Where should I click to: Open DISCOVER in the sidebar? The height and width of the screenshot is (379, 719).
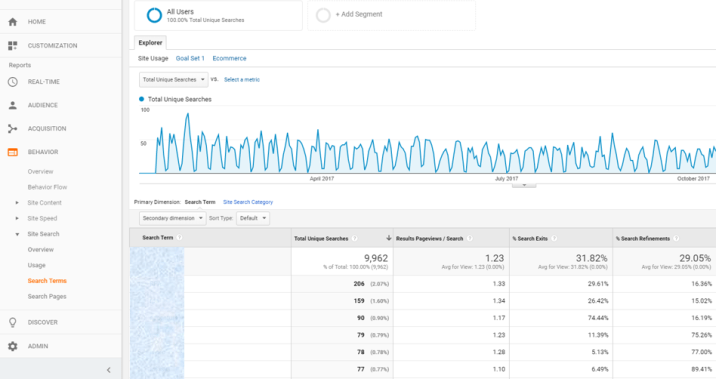43,322
